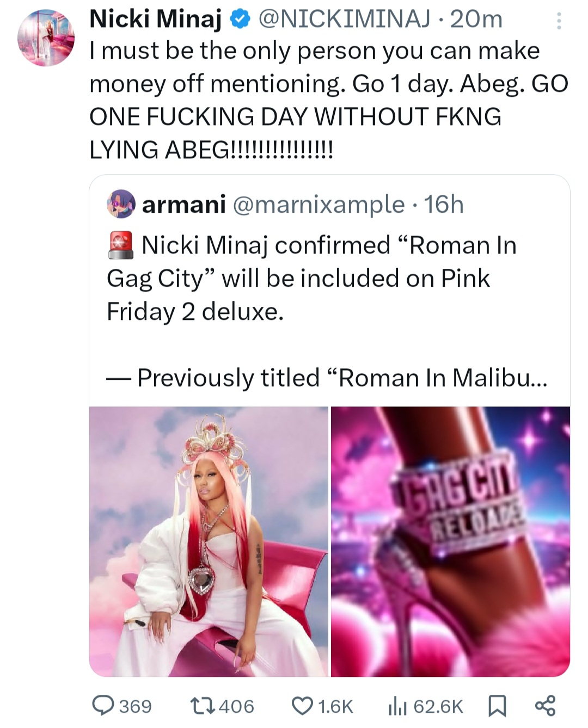
Task: Click the reply comment icon
Action: (102, 705)
